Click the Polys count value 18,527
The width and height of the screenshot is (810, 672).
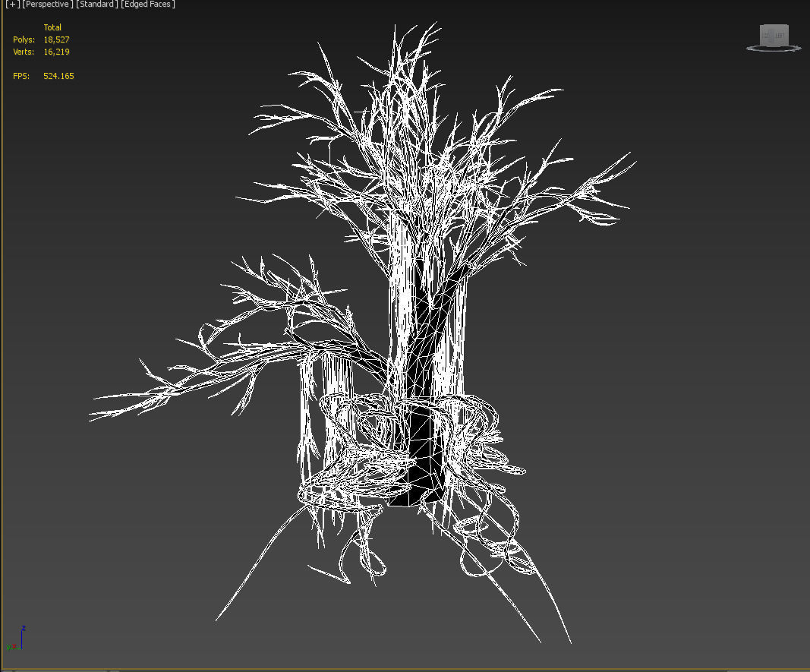56,39
